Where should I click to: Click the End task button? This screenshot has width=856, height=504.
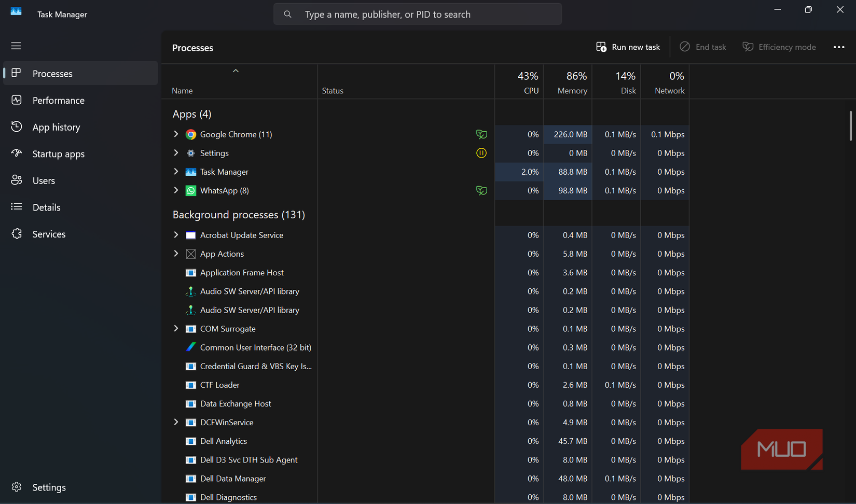tap(703, 47)
